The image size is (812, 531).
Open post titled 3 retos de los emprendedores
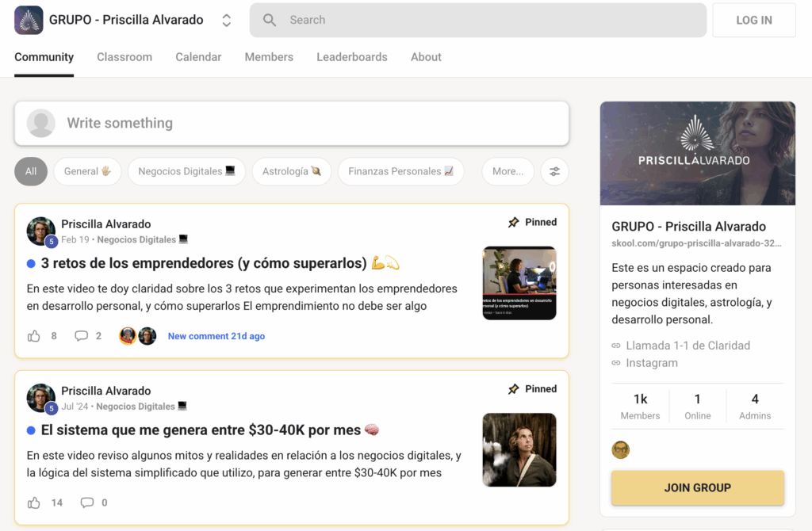[x=220, y=263]
